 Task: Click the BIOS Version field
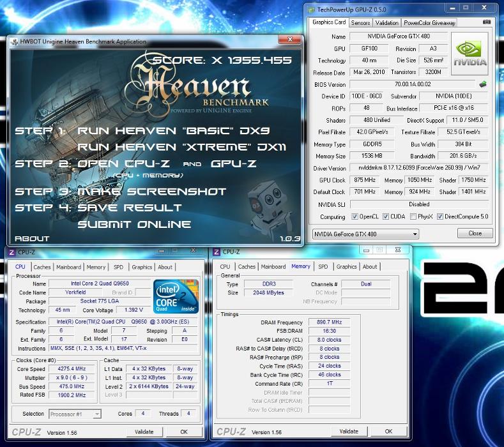pos(413,84)
